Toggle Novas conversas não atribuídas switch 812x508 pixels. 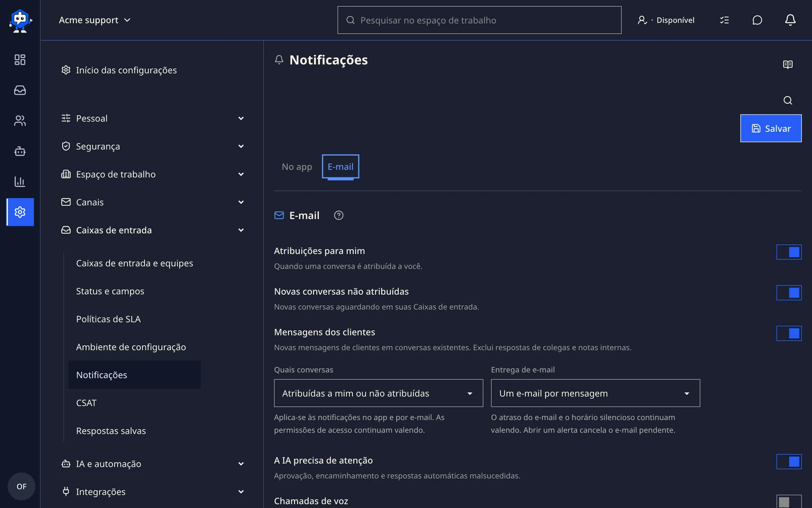pos(789,293)
